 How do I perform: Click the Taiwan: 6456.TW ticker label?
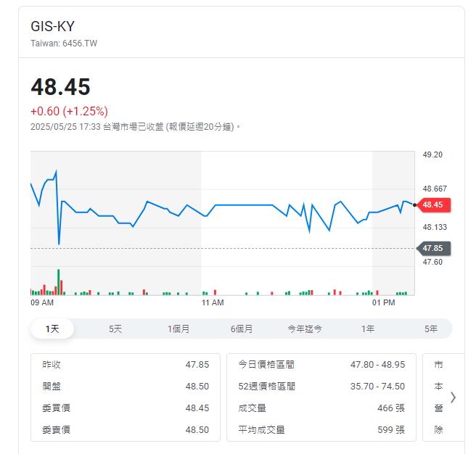(64, 44)
